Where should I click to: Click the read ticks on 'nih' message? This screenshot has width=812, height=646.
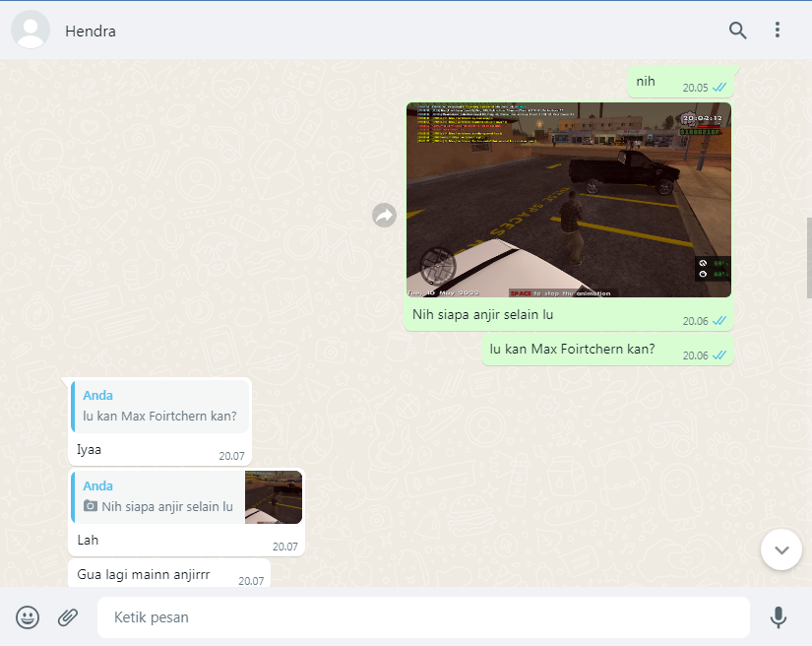pos(719,88)
